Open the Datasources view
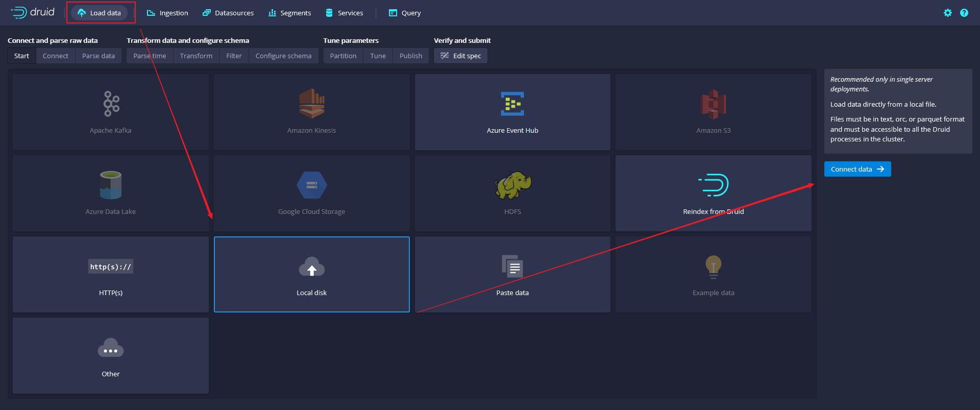 (228, 13)
